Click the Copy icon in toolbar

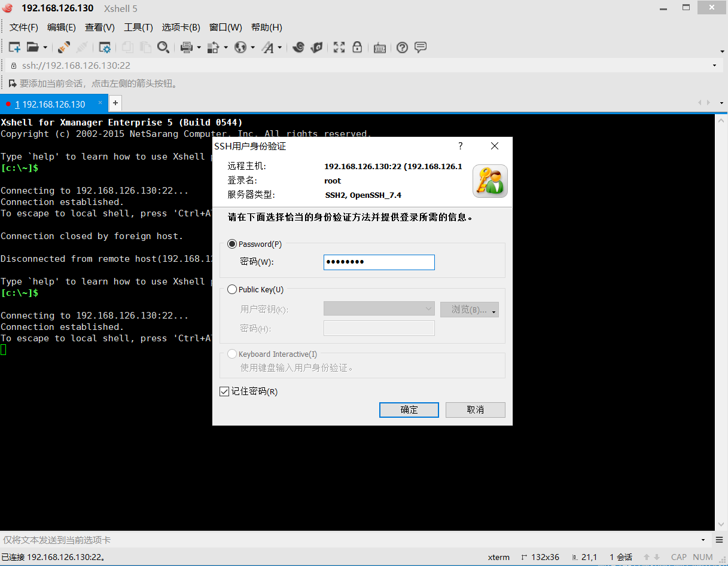127,47
